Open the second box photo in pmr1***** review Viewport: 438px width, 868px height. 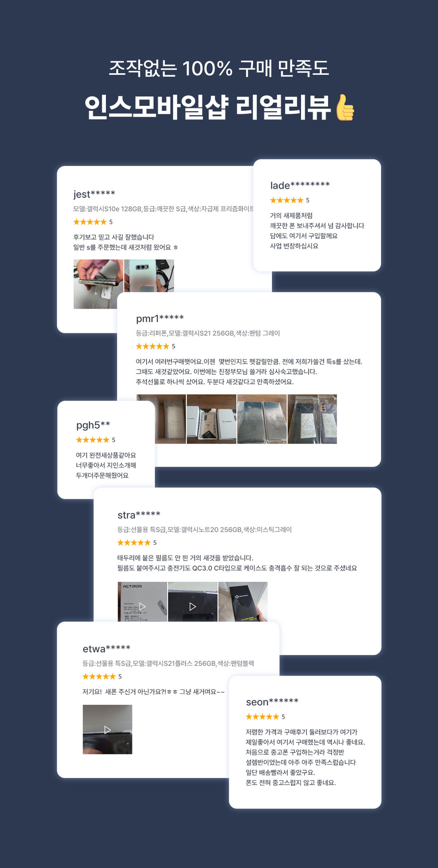coord(211,419)
